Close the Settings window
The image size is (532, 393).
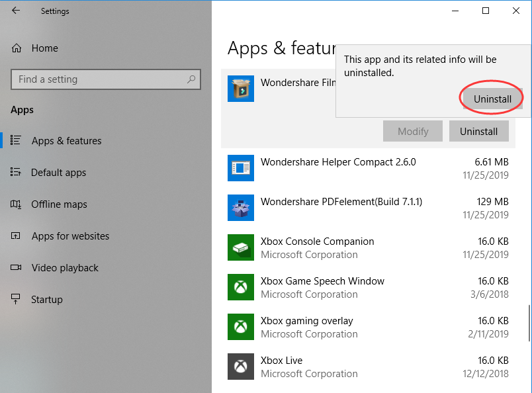click(x=516, y=11)
